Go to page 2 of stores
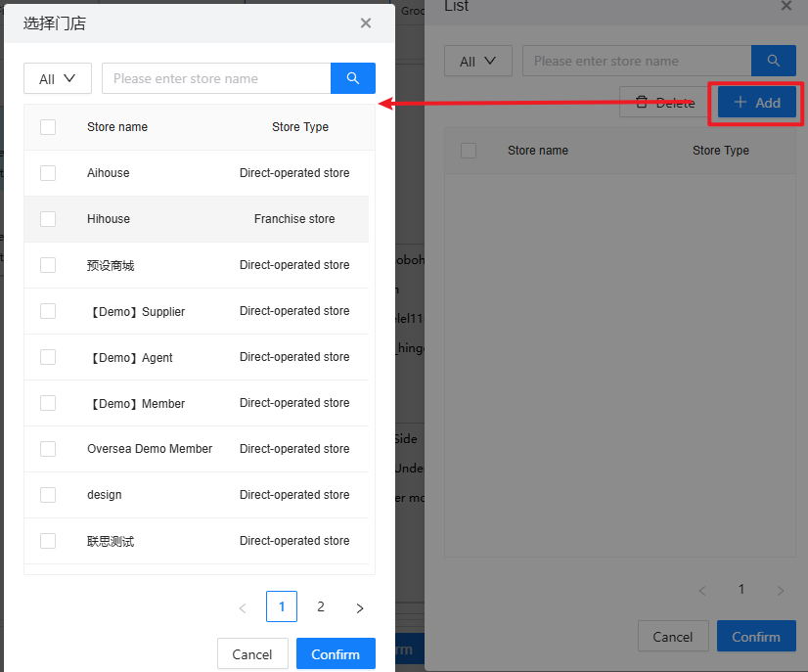 pos(321,606)
